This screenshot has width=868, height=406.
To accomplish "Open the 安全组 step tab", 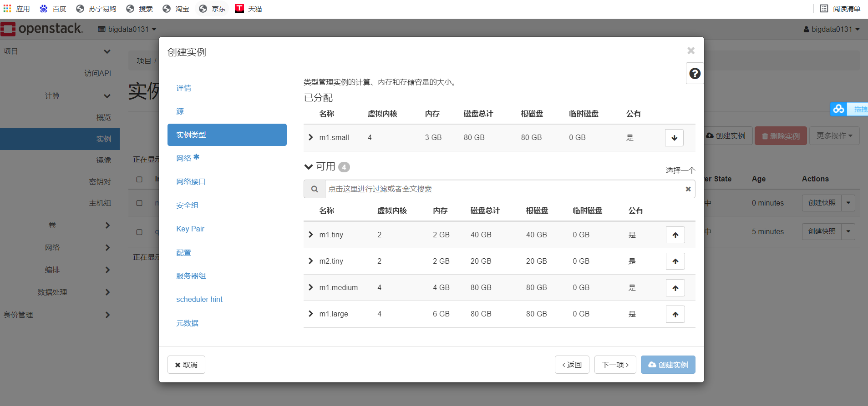I will 188,206.
